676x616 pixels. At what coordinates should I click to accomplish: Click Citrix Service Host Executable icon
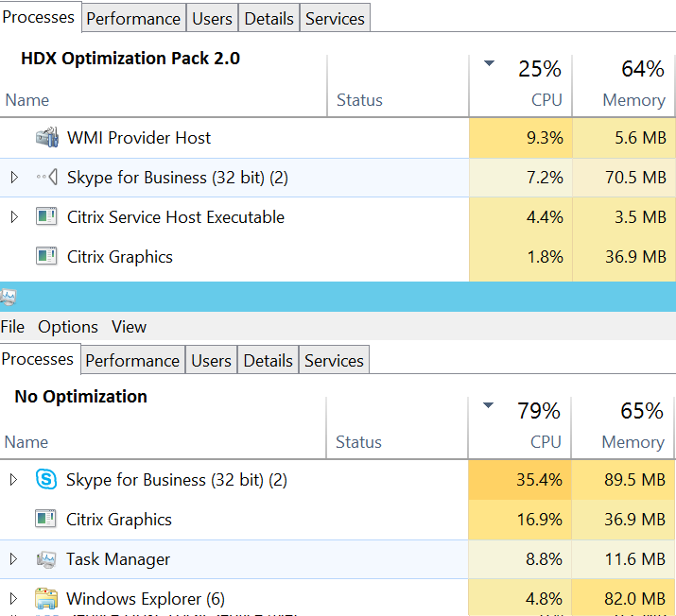(46, 216)
